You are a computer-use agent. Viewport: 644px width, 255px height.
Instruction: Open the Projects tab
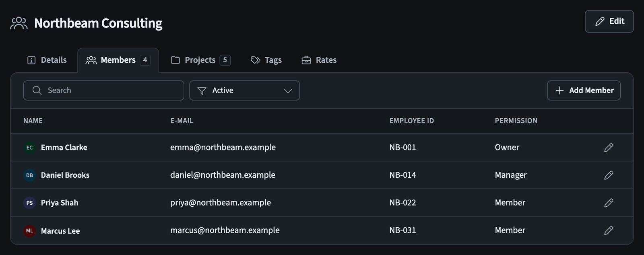coord(200,60)
